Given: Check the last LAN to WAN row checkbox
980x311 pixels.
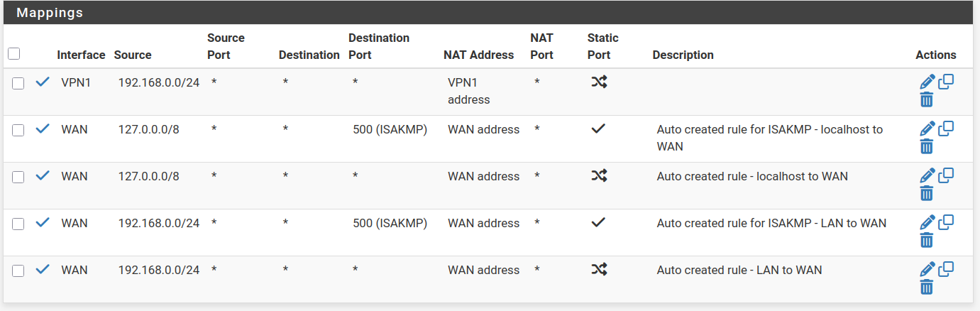Looking at the screenshot, I should point(18,271).
